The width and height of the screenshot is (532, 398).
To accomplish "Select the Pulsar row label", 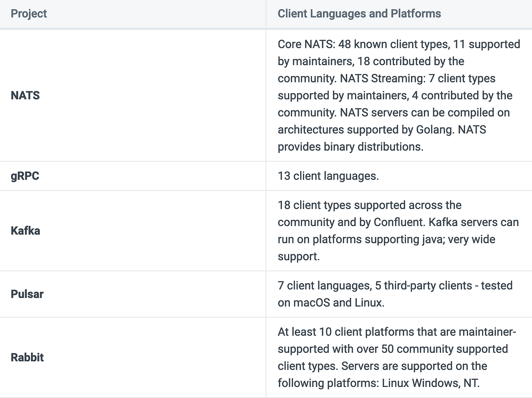I will click(27, 294).
